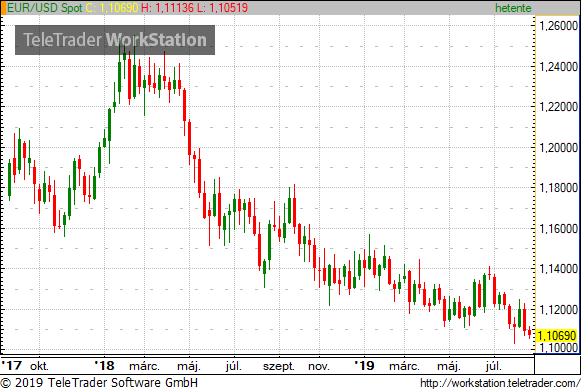The image size is (581, 392).
Task: Click the 1,16000 price axis label
Action: click(x=558, y=229)
